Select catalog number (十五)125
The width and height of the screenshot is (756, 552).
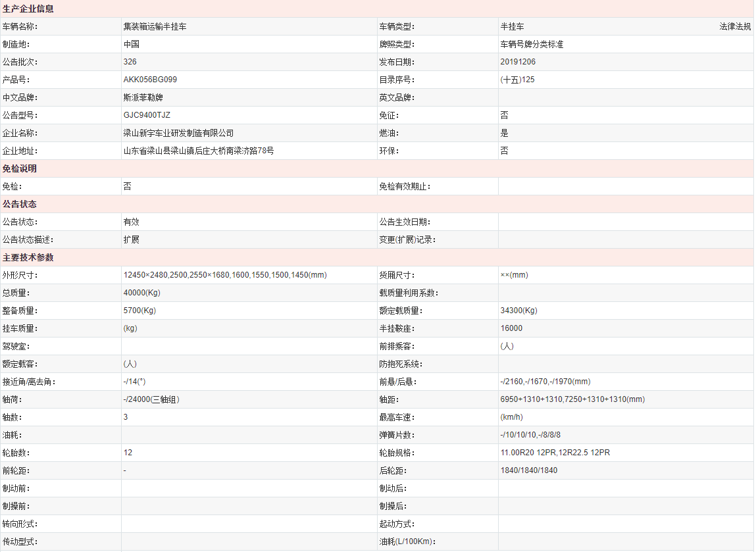pyautogui.click(x=517, y=80)
